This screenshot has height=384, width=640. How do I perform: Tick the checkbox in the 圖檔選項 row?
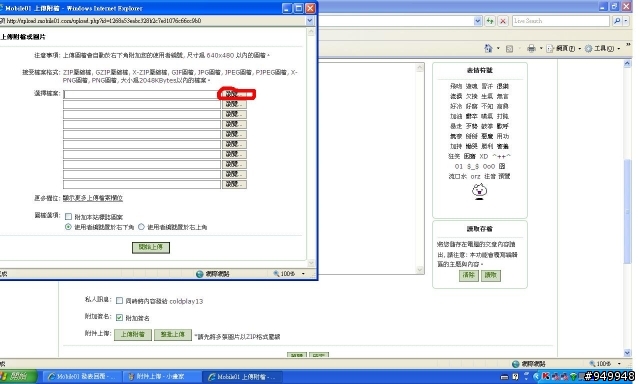[x=69, y=217]
